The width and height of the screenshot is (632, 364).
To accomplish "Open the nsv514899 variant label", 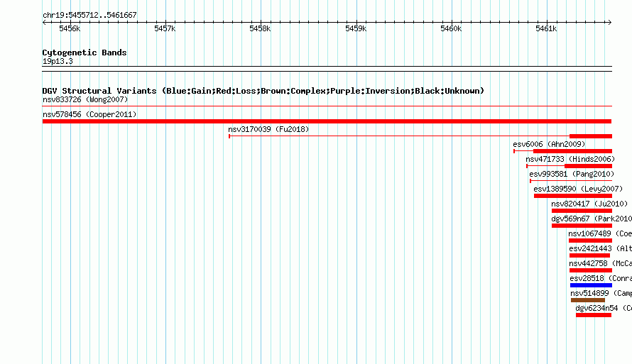I will click(x=601, y=293).
